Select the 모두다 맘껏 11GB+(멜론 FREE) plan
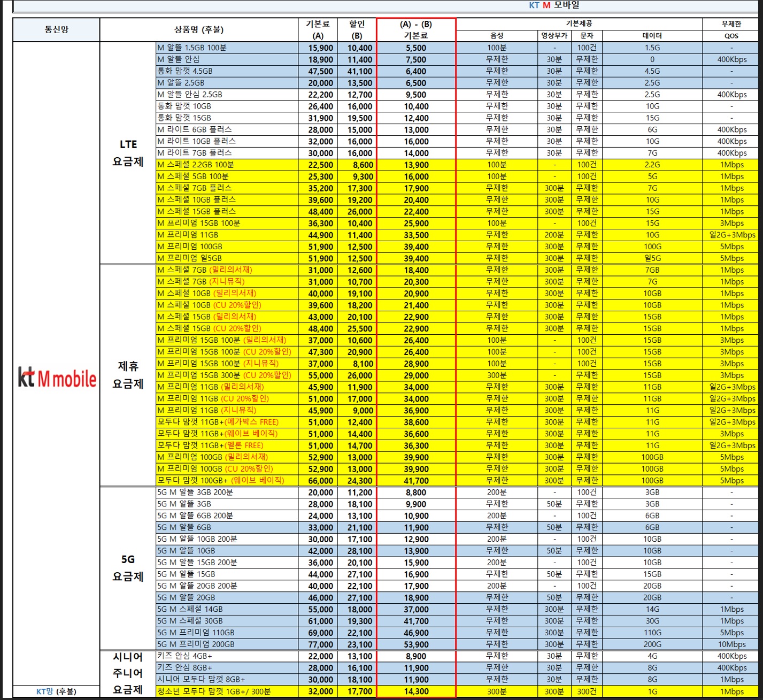 pyautogui.click(x=211, y=445)
